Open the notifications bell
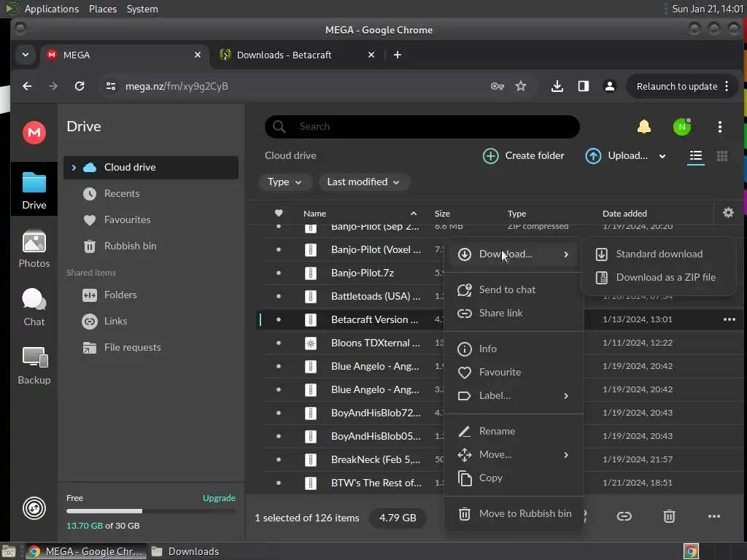 [x=643, y=127]
